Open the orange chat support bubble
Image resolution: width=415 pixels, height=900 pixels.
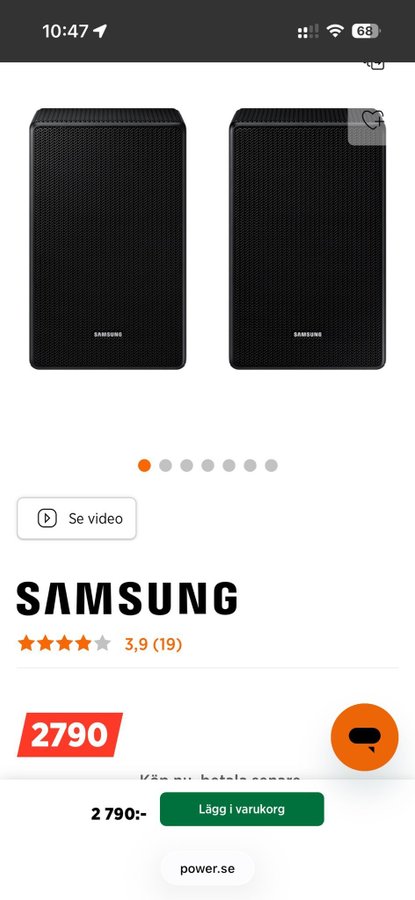[x=364, y=737]
